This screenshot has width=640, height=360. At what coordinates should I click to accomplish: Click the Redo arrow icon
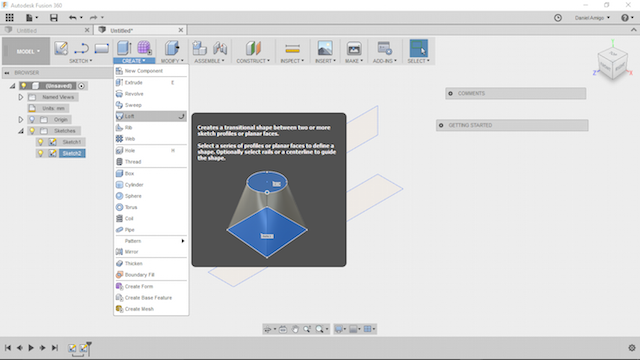tap(93, 18)
